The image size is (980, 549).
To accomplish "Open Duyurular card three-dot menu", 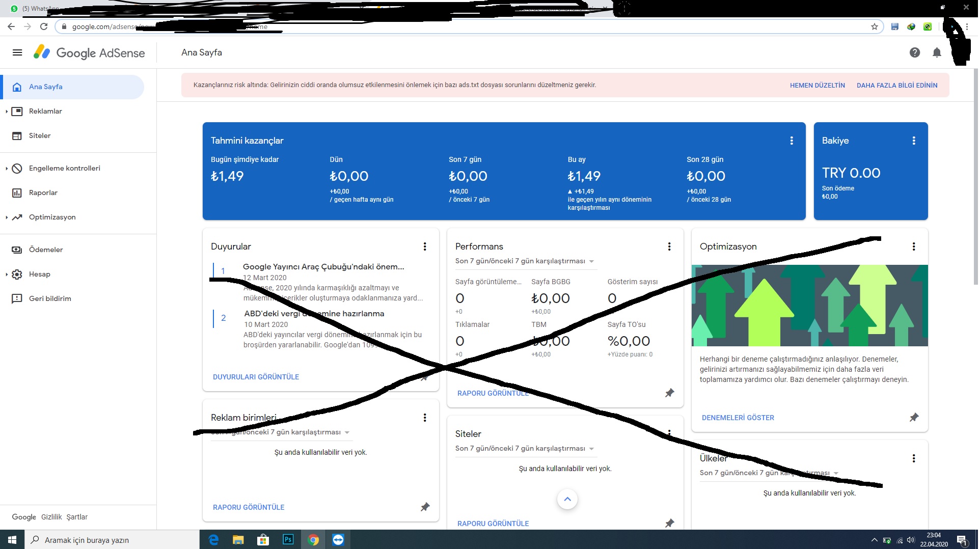I will point(425,246).
